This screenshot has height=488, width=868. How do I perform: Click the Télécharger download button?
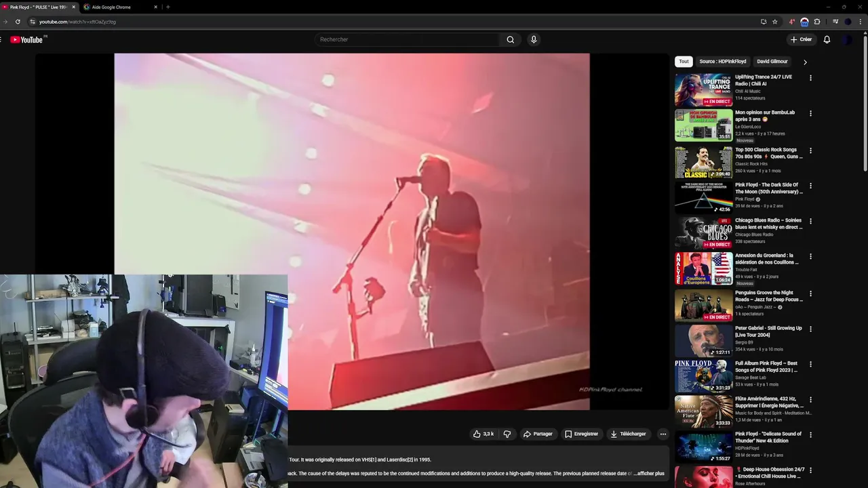pos(628,434)
